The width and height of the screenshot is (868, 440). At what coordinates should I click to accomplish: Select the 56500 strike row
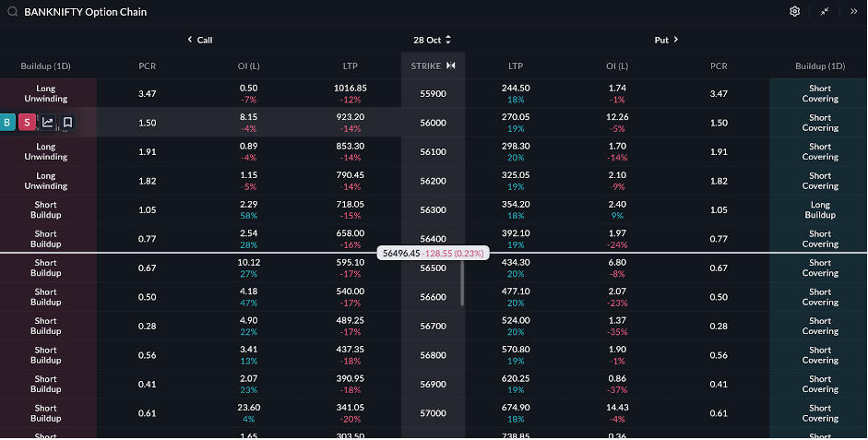433,269
